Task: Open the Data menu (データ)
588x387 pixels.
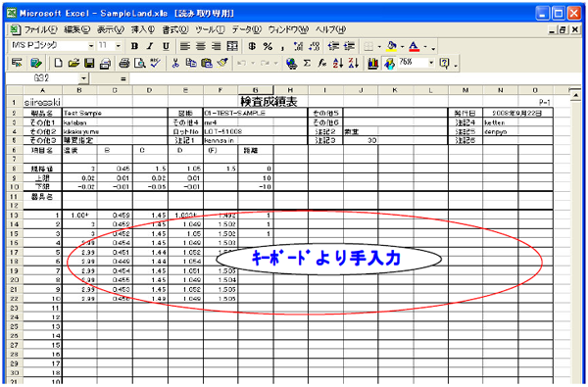Action: click(246, 29)
